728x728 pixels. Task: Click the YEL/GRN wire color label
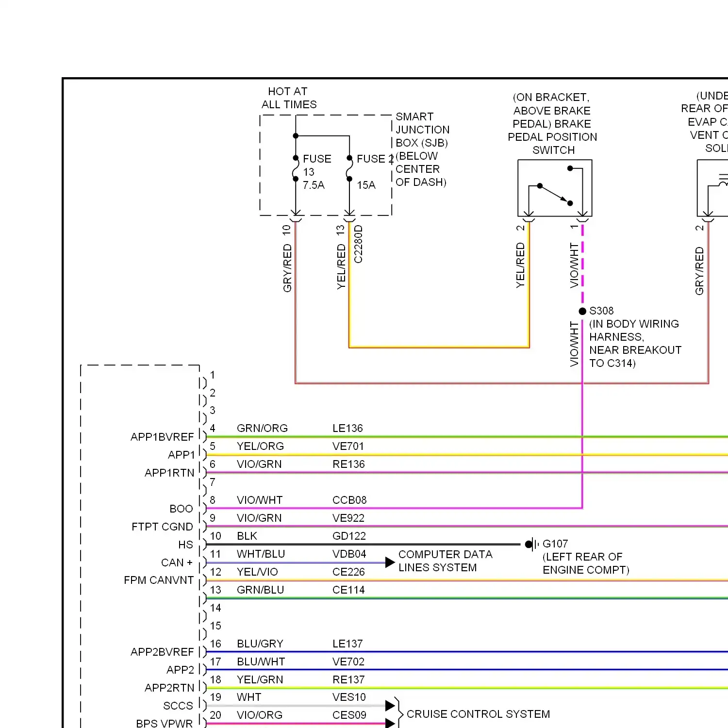[x=260, y=679]
